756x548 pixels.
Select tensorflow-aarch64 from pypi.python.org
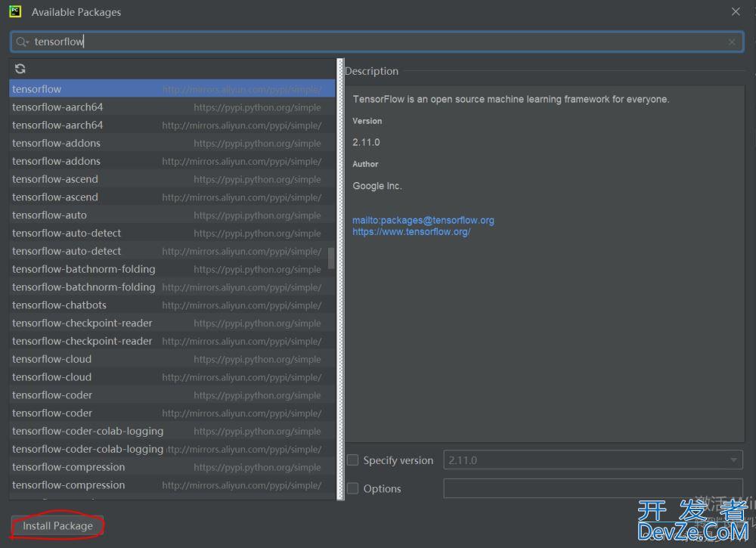pos(172,107)
